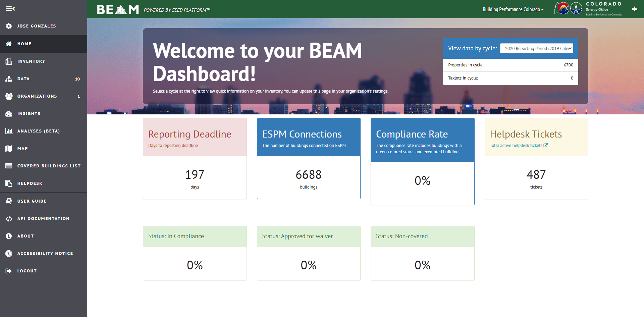The image size is (644, 317).
Task: Collapse the sidebar with the hamburger icon
Action: 10,9
